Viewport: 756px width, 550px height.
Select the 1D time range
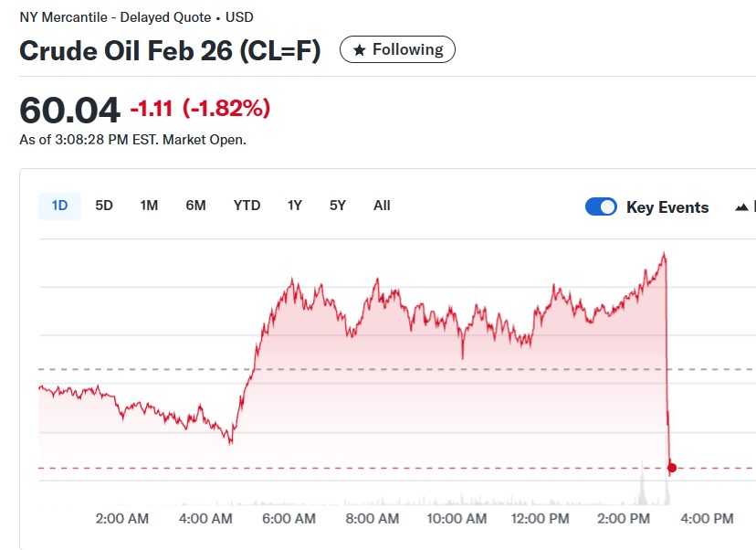[59, 206]
